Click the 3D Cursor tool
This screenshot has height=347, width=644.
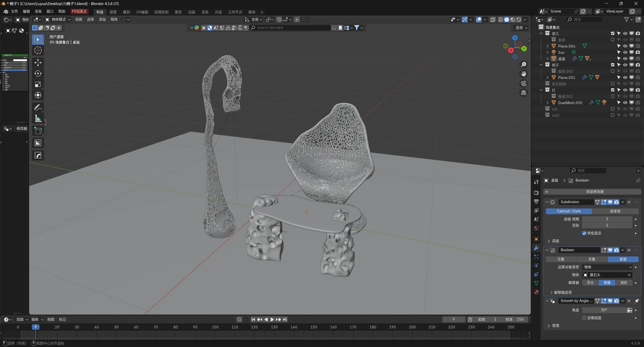tap(38, 50)
